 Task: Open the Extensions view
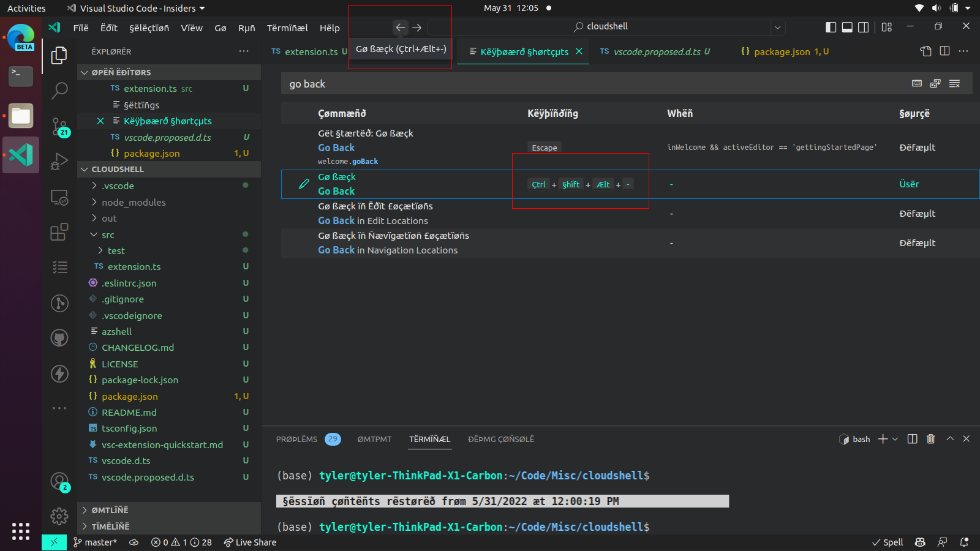(59, 232)
